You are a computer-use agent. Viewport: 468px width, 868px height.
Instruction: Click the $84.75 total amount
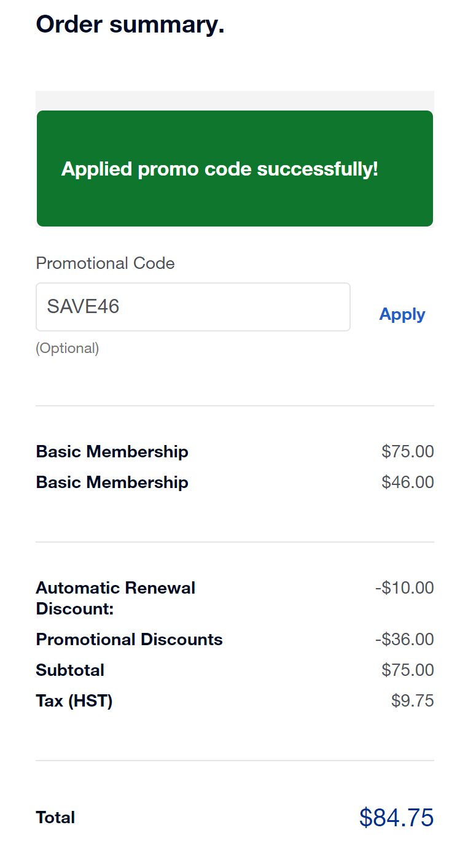395,817
